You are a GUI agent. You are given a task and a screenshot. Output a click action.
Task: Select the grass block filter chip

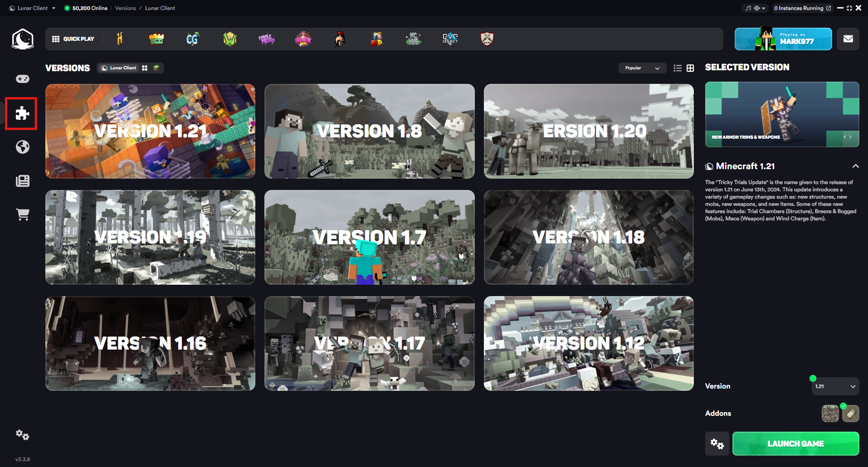coord(156,68)
